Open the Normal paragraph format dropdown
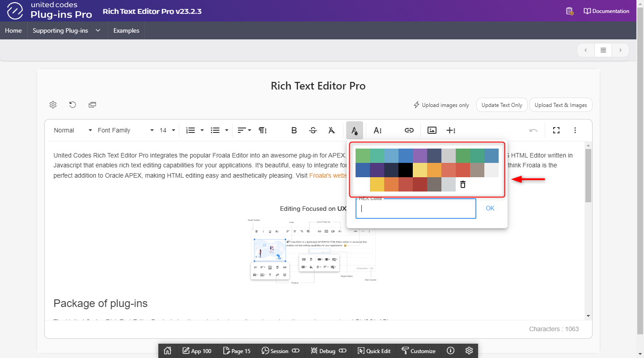The height and width of the screenshot is (358, 644). 73,130
